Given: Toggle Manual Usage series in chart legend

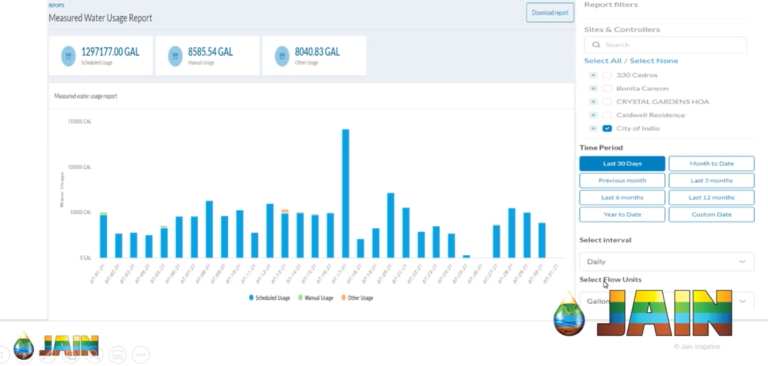Looking at the screenshot, I should coord(316,298).
